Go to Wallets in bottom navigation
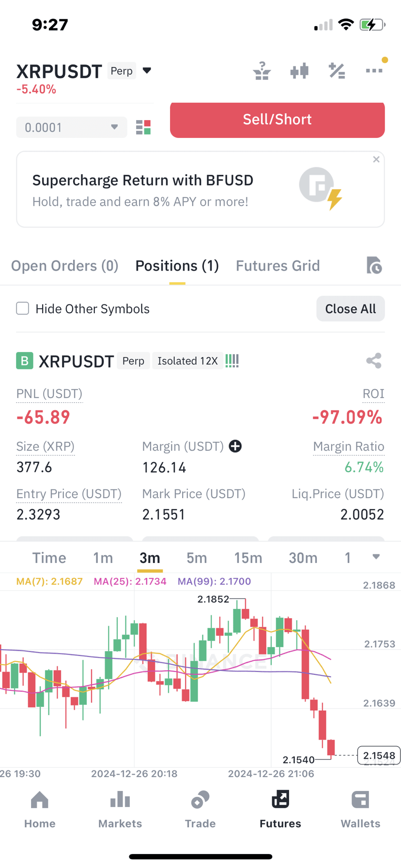This screenshot has width=401, height=868. point(360,809)
